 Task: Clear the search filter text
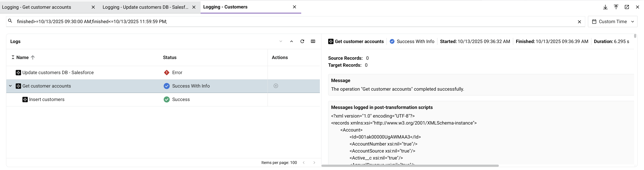click(x=579, y=22)
